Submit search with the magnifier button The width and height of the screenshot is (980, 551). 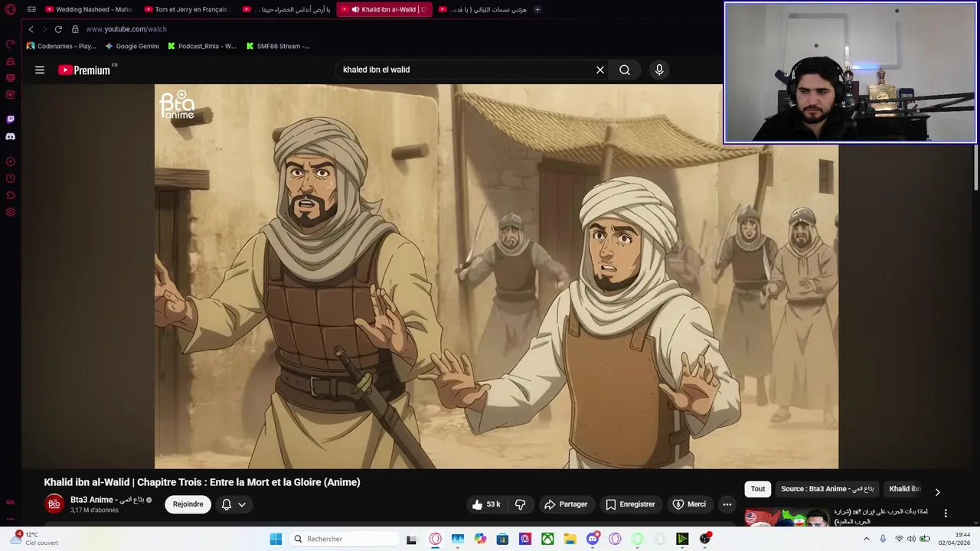pos(625,70)
